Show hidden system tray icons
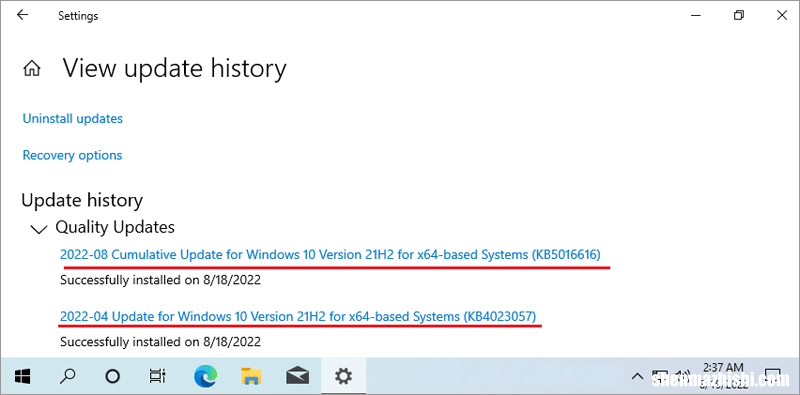 [x=637, y=377]
